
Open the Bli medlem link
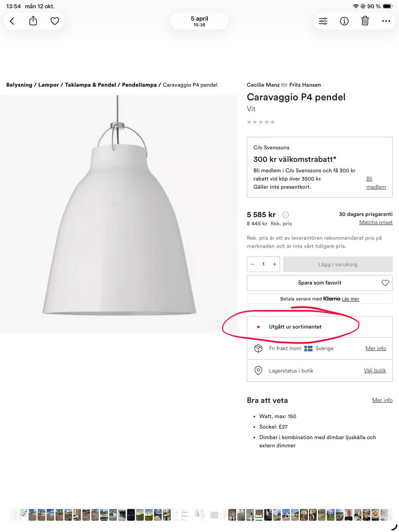tap(376, 183)
